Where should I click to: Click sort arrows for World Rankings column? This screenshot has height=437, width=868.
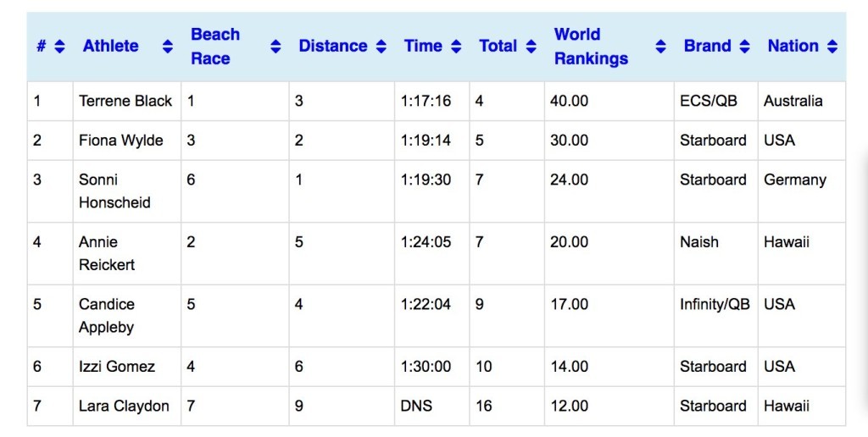coord(660,47)
